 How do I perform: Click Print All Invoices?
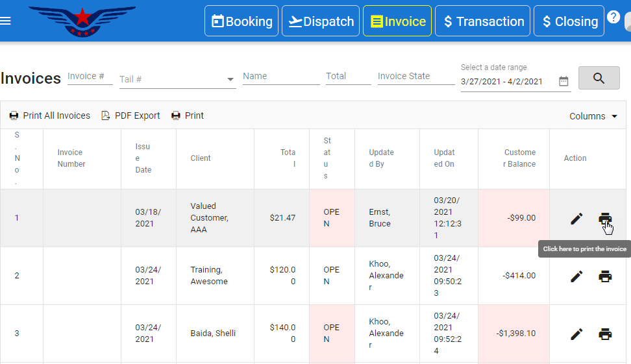50,116
